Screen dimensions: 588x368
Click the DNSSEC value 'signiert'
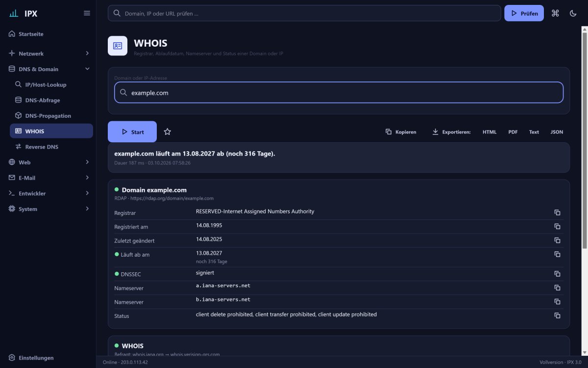pos(205,273)
